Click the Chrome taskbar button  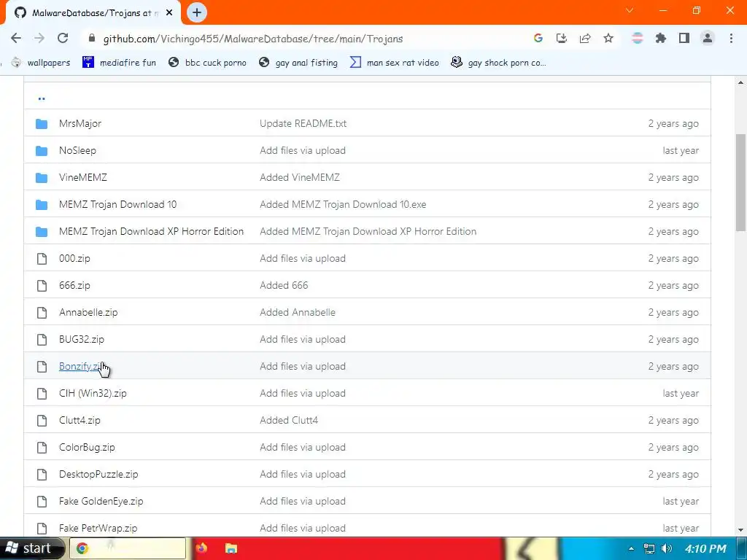point(128,548)
